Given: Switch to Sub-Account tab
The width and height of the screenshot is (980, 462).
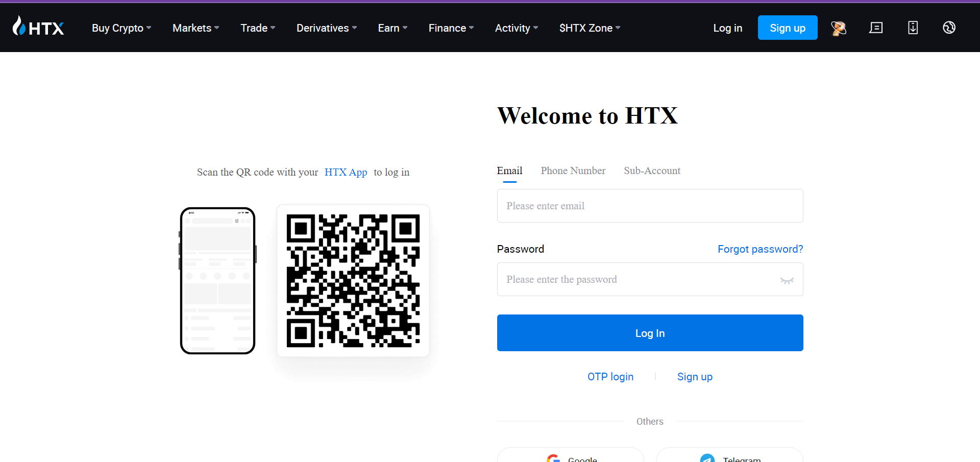Looking at the screenshot, I should pyautogui.click(x=652, y=171).
